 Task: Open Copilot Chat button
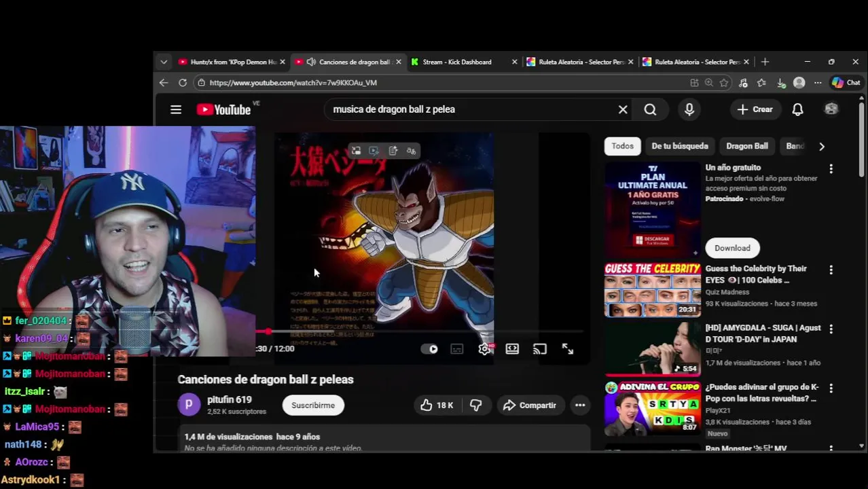pos(846,83)
